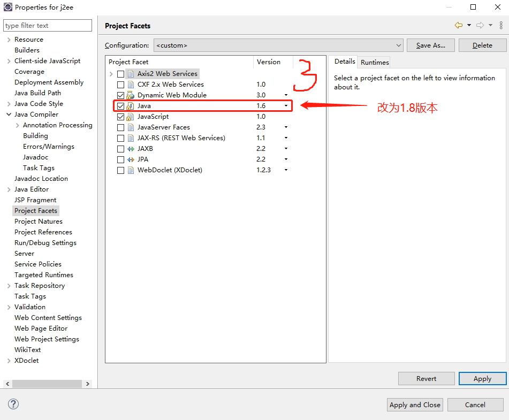Enable the CXF 2.x Web Services checkbox
509x420 pixels.
click(120, 85)
